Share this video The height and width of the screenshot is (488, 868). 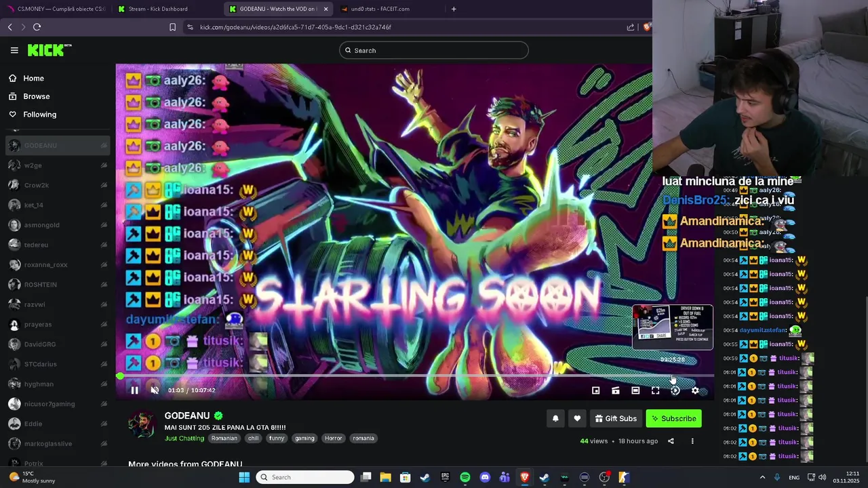[671, 441]
